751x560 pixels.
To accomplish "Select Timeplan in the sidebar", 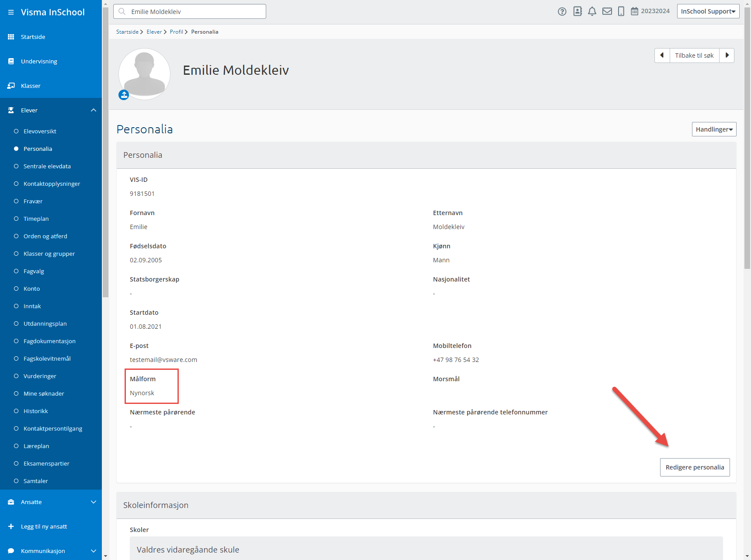I will [x=36, y=219].
